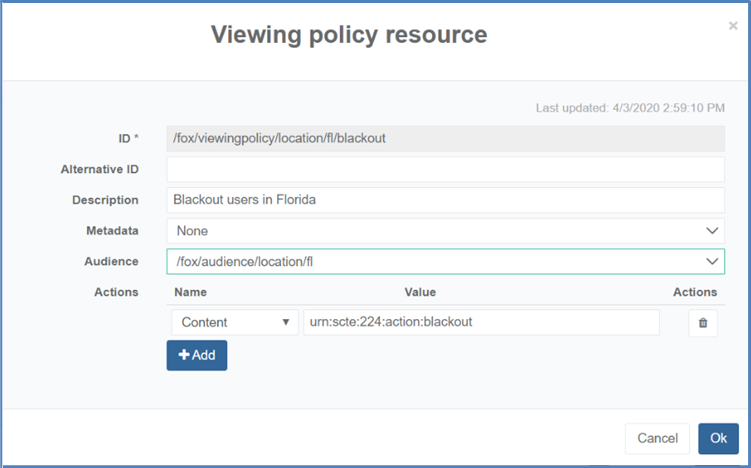The height and width of the screenshot is (468, 751).
Task: Click the urn:scte:224:action:blackout value field
Action: click(481, 323)
